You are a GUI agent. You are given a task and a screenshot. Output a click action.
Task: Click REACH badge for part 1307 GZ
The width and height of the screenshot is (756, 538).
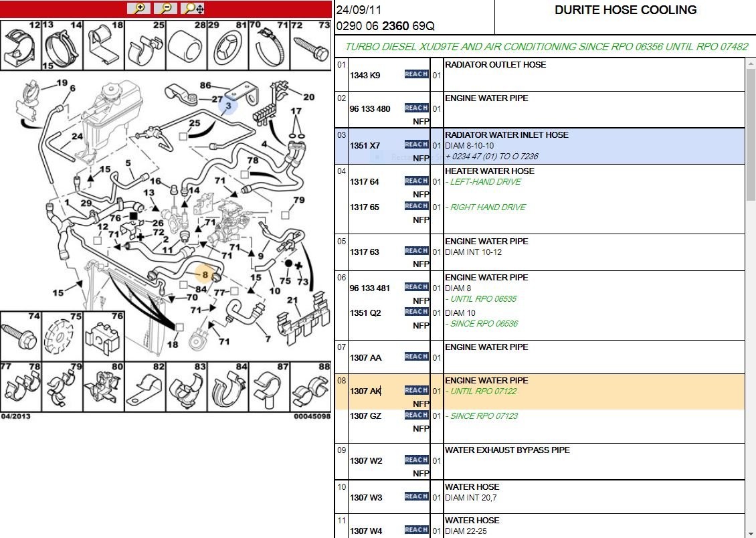[x=417, y=415]
